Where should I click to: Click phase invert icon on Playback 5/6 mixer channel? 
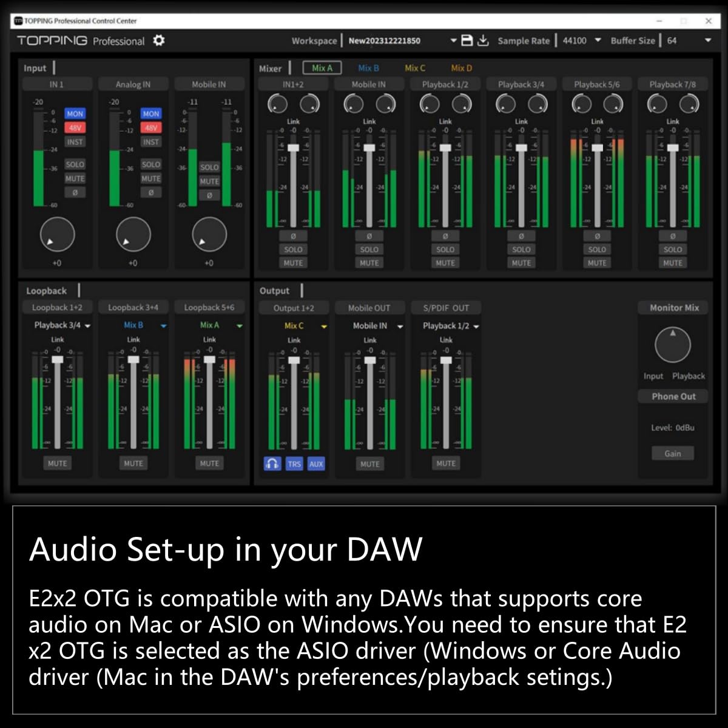coord(597,236)
